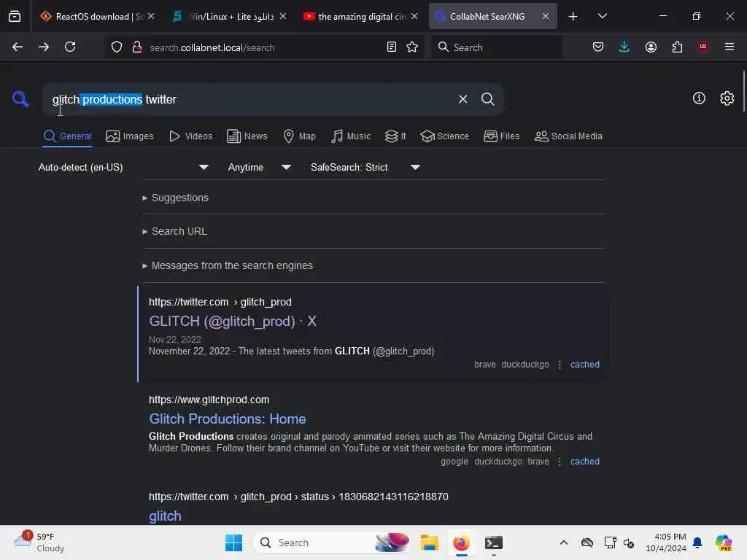Expand the Suggestions section
The height and width of the screenshot is (560, 747).
pos(175,198)
